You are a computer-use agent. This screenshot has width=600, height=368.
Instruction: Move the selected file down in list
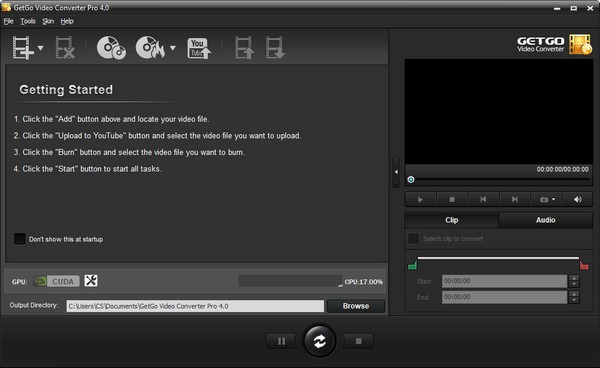275,48
